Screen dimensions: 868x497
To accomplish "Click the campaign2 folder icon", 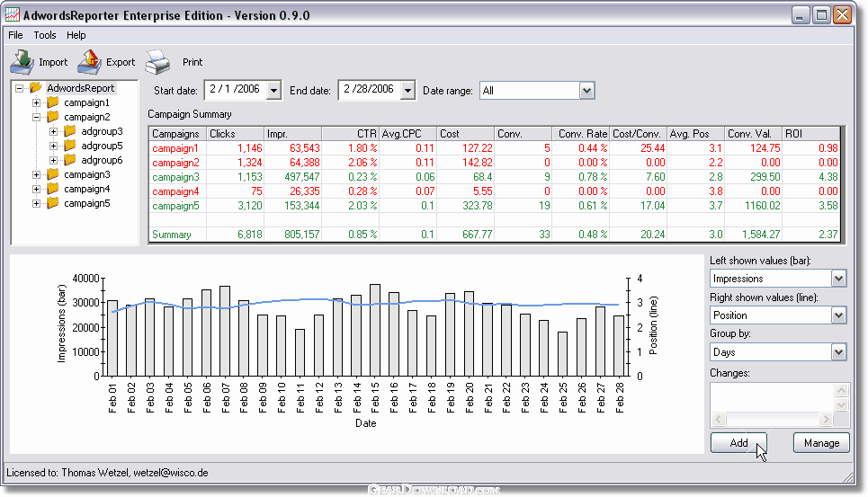I will [52, 117].
